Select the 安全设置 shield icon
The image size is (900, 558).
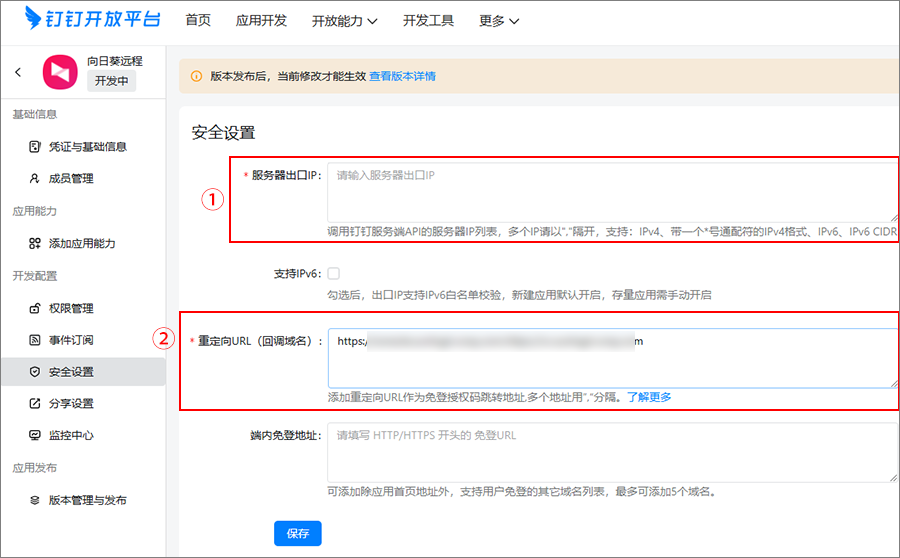pos(34,372)
